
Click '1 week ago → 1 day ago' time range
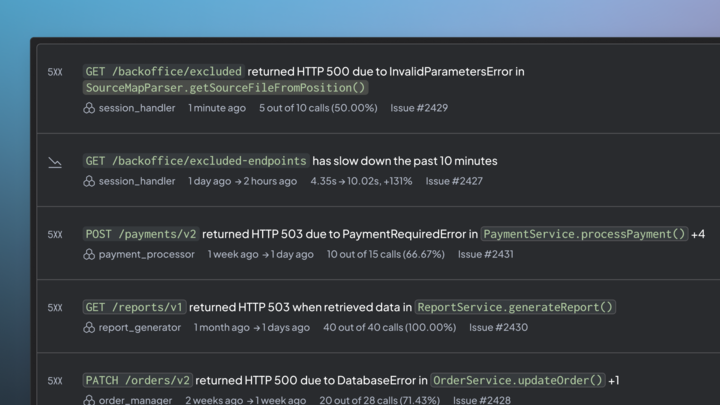(260, 254)
